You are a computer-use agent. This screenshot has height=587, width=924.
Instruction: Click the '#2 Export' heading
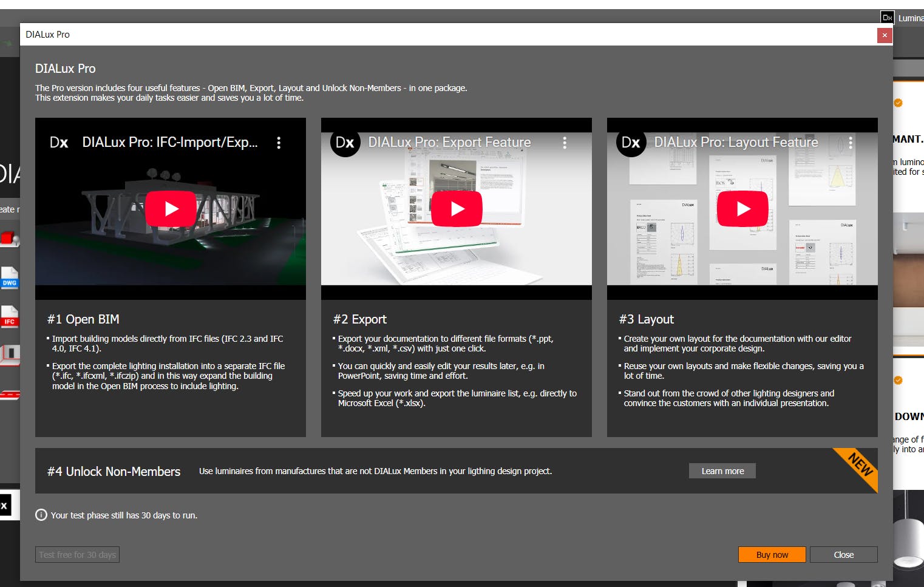pos(360,319)
